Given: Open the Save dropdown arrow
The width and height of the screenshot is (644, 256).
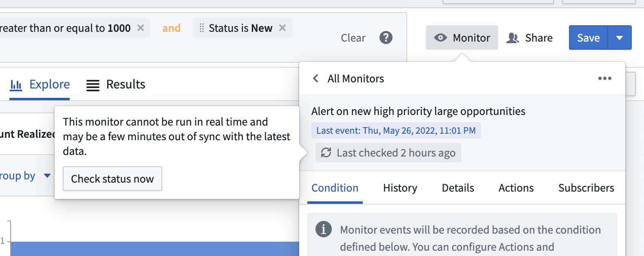Looking at the screenshot, I should pyautogui.click(x=620, y=38).
